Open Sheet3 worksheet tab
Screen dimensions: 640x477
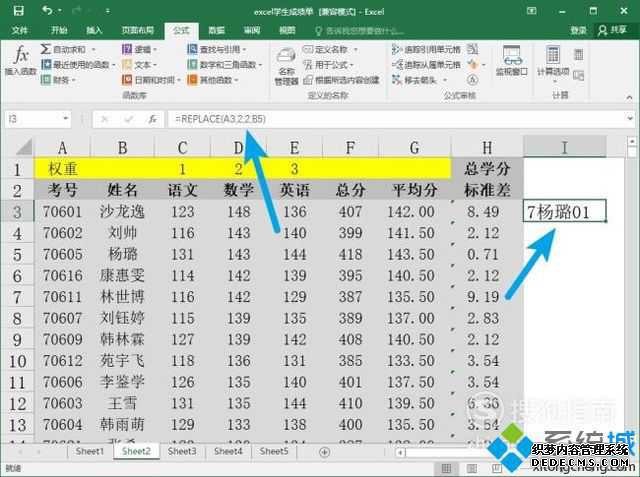182,451
